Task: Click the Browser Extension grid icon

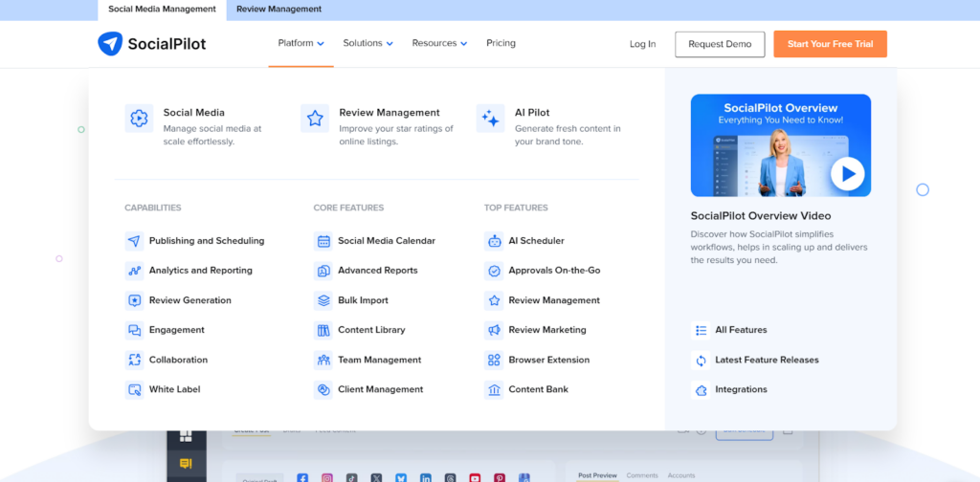Action: [x=494, y=360]
